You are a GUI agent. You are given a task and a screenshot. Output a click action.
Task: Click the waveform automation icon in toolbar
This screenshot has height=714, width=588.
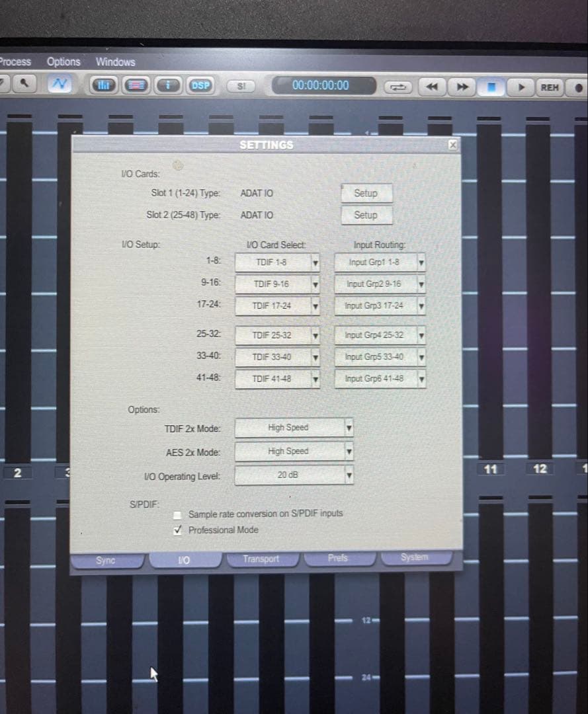point(61,85)
